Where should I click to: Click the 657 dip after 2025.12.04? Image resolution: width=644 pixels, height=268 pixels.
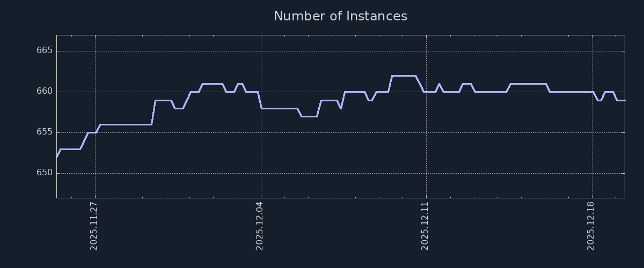pyautogui.click(x=309, y=116)
